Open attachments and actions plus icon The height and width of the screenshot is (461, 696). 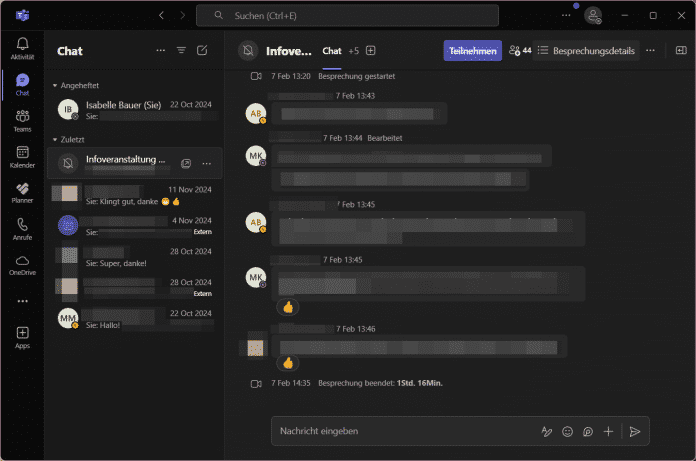608,431
